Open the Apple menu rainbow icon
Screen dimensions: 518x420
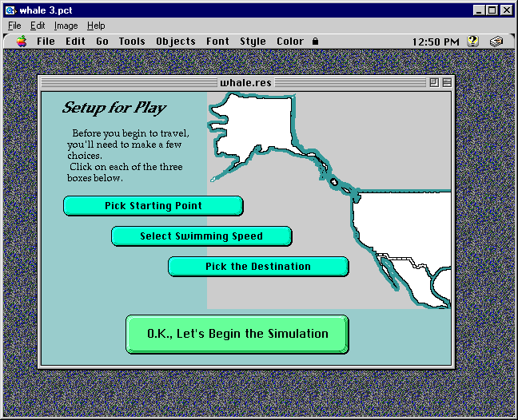coord(22,42)
